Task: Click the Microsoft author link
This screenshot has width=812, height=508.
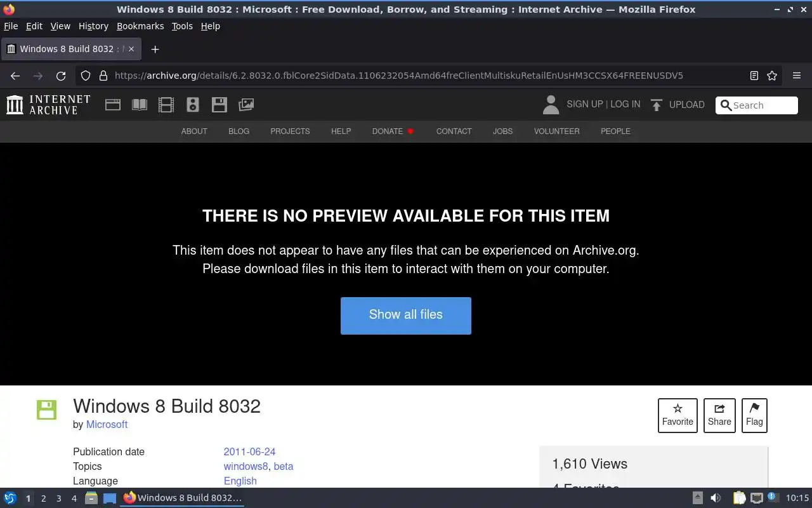Action: (x=107, y=425)
